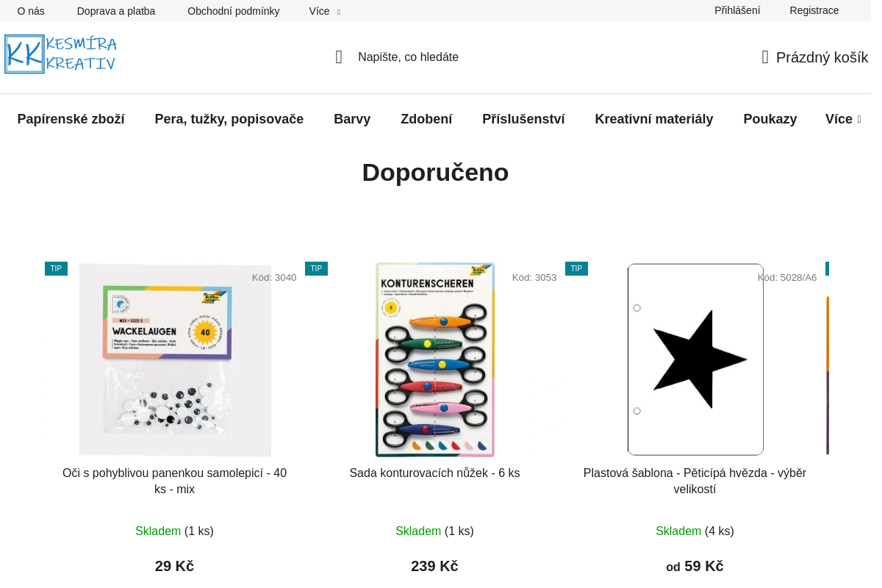
Task: Click the search magnifier icon
Action: point(339,57)
